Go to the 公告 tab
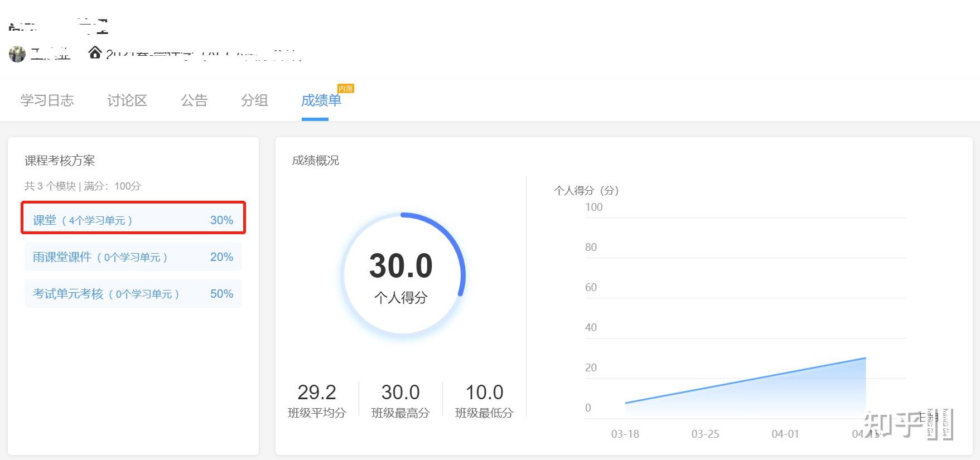Viewport: 980px width, 460px height. [x=194, y=100]
